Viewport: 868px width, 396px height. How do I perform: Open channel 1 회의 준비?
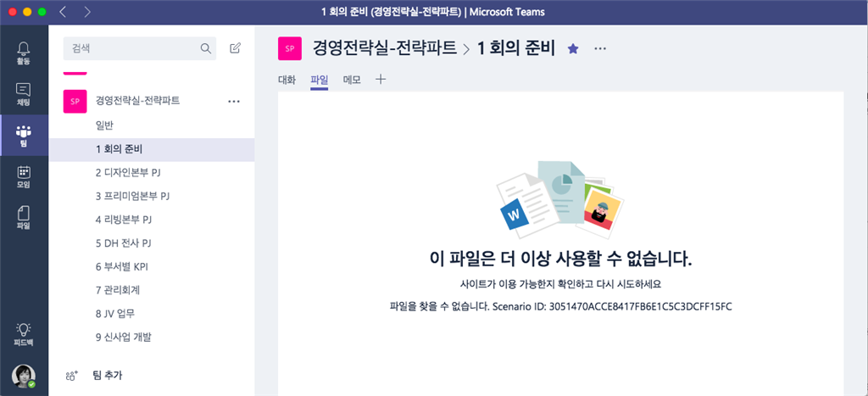click(x=152, y=149)
